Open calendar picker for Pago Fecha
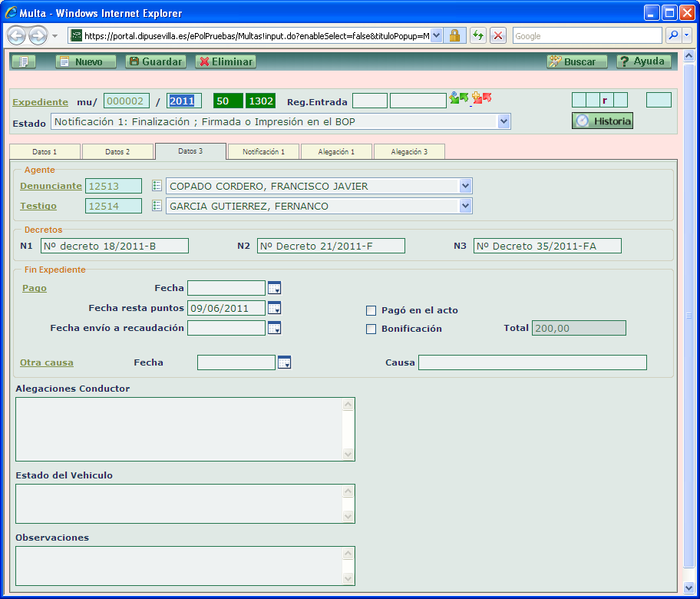The image size is (700, 599). pos(274,288)
